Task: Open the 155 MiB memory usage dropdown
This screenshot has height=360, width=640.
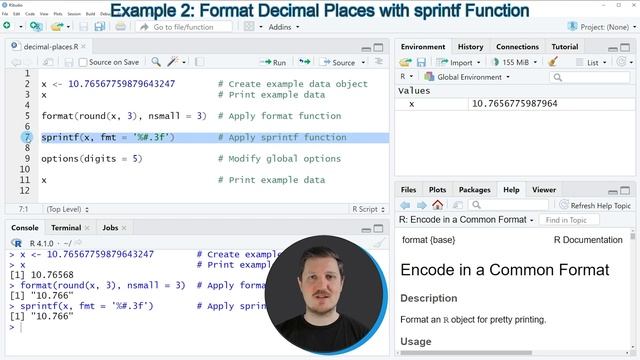Action: click(515, 62)
